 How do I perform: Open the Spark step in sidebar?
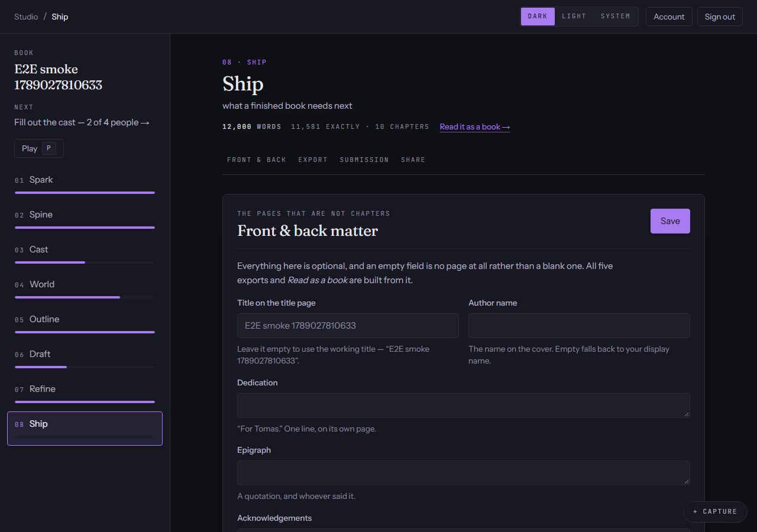85,183
